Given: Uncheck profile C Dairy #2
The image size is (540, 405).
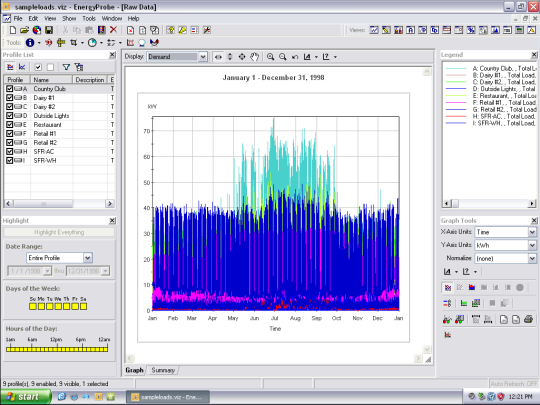Looking at the screenshot, I should [x=9, y=106].
